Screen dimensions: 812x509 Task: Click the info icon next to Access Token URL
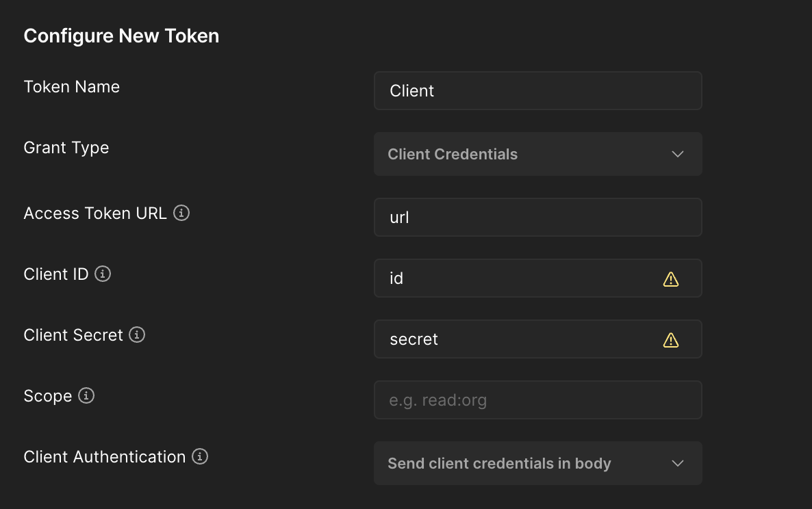181,213
